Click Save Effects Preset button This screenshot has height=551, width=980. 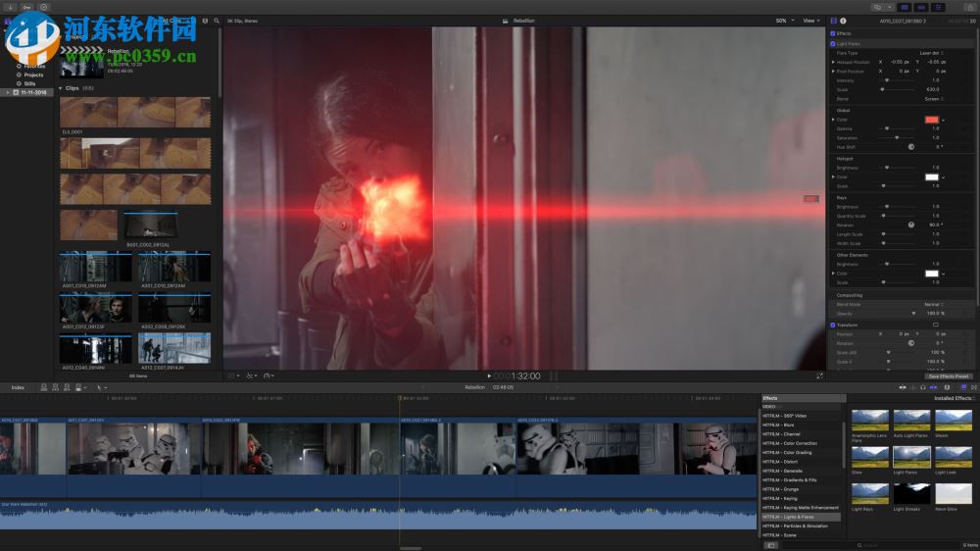pos(948,376)
